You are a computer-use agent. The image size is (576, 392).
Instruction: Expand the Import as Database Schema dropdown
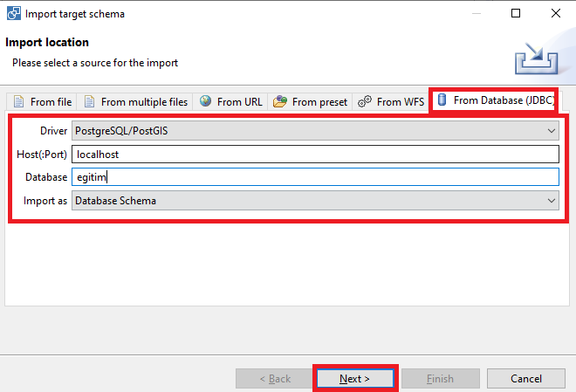[315, 201]
